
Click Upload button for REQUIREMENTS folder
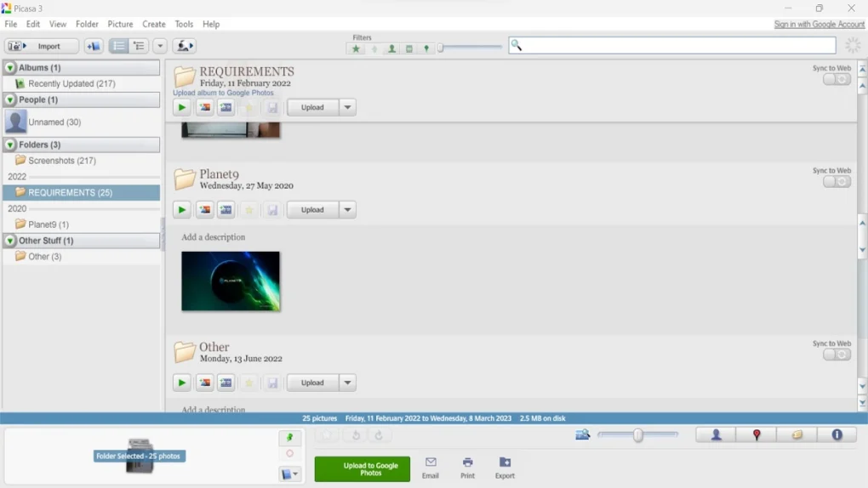(x=313, y=107)
